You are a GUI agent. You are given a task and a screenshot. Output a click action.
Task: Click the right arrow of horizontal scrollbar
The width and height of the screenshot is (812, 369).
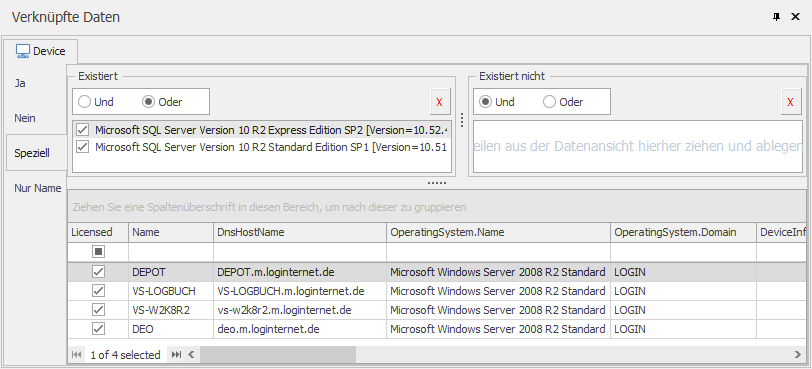point(798,355)
